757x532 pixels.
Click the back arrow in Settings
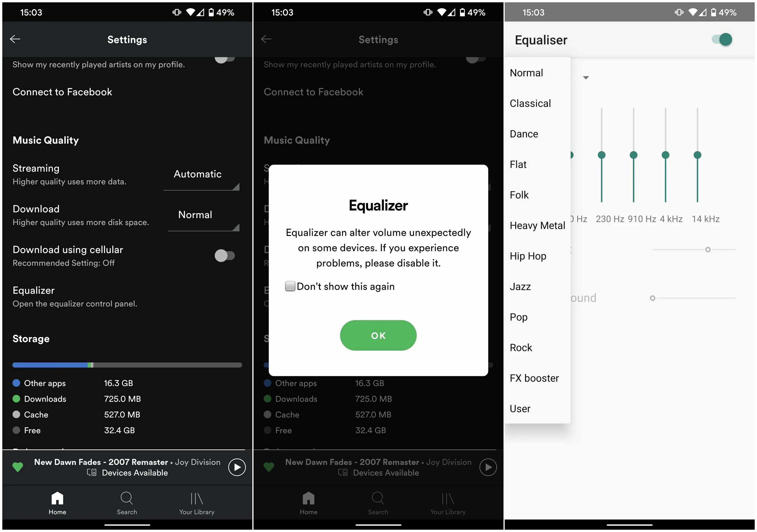(16, 39)
